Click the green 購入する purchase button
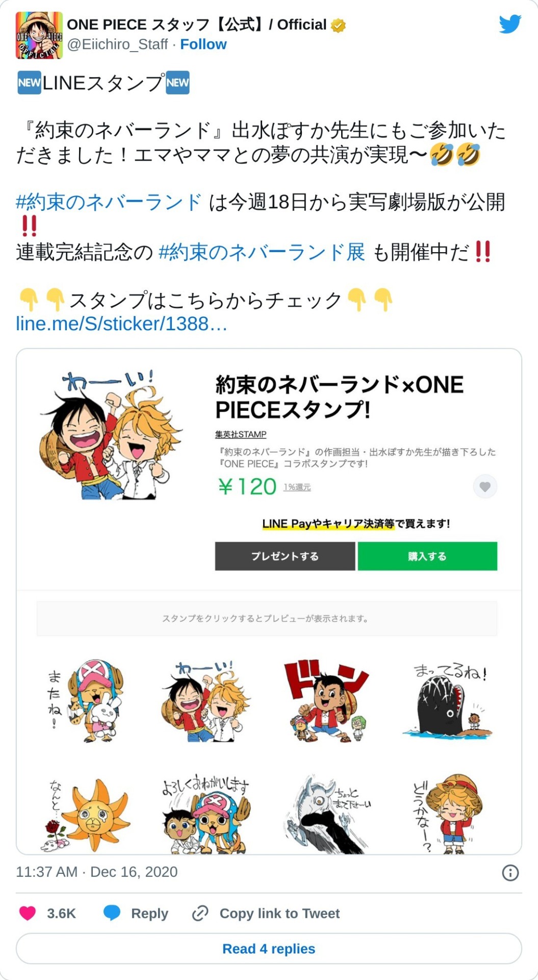 pyautogui.click(x=427, y=556)
